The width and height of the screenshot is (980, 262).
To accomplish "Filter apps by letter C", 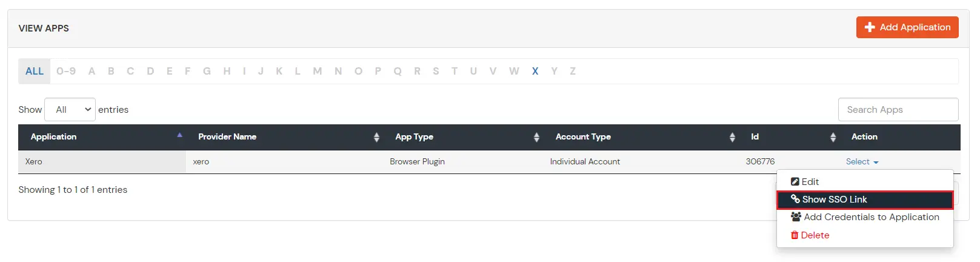I will click(130, 71).
